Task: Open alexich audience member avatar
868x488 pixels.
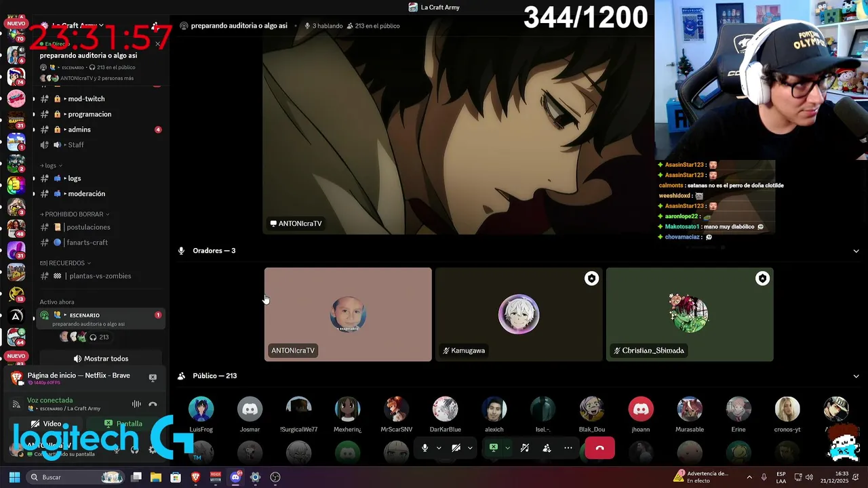Action: pos(494,409)
